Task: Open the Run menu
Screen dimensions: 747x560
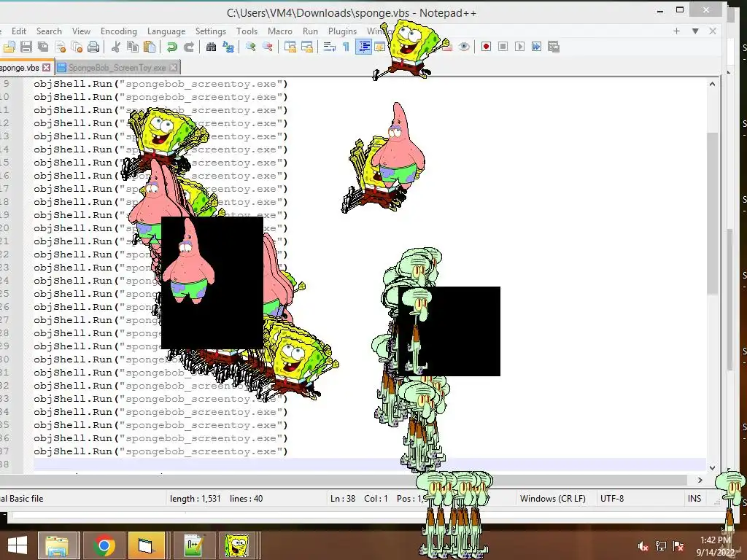Action: 310,31
